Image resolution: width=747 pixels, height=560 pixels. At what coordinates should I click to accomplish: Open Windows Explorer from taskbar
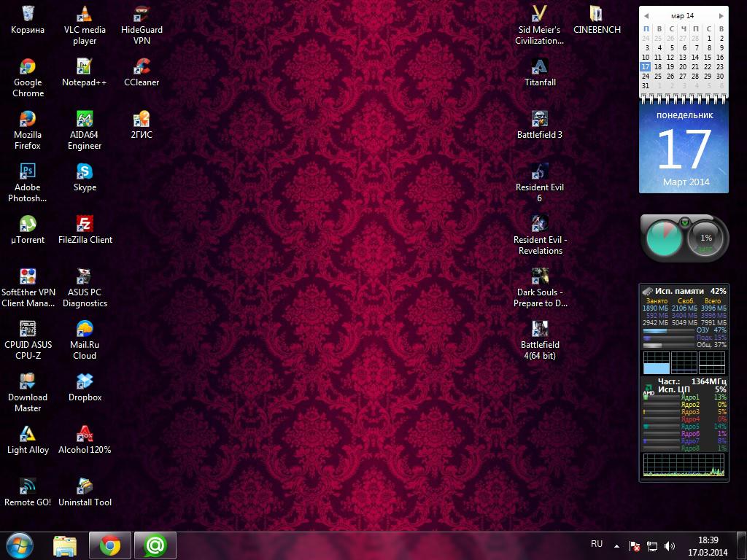pyautogui.click(x=65, y=545)
